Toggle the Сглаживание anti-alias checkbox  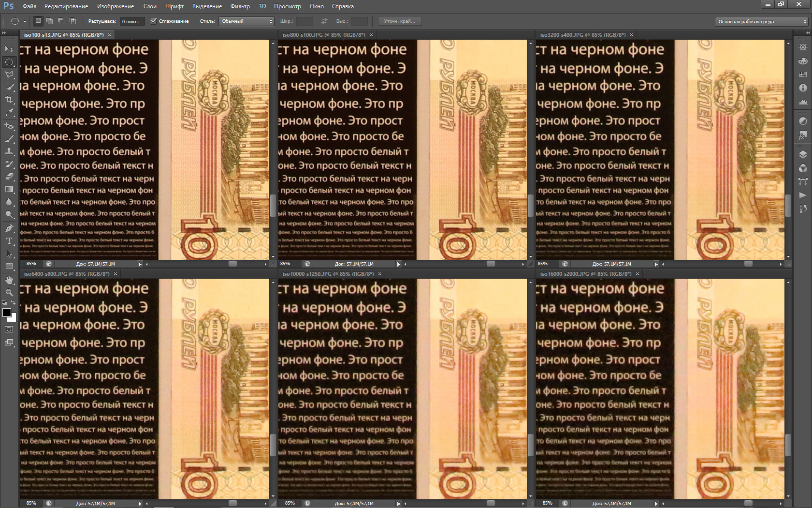tap(154, 21)
